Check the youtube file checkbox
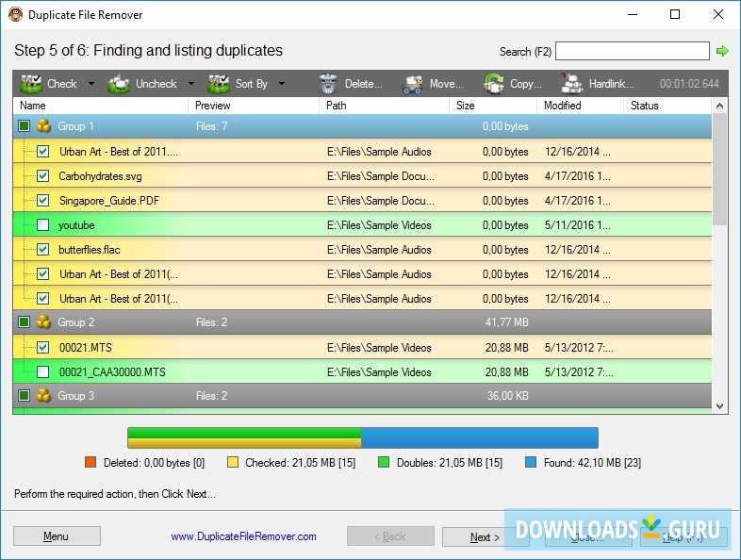741x560 pixels. click(x=42, y=225)
